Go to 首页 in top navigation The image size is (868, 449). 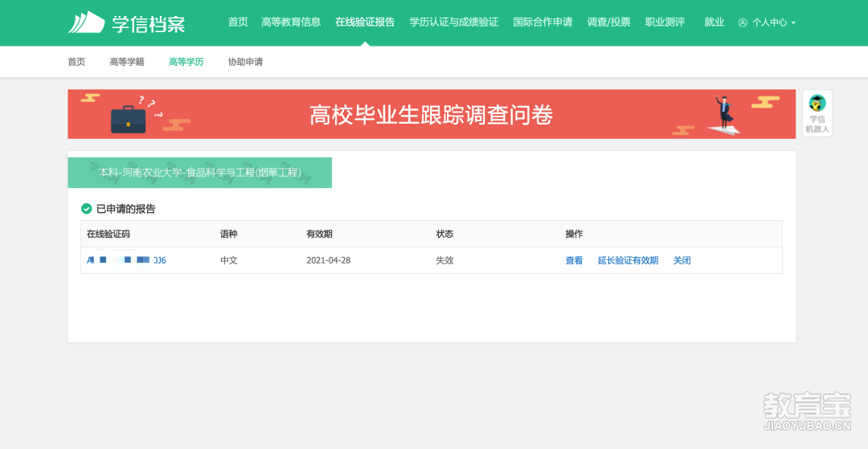(238, 22)
